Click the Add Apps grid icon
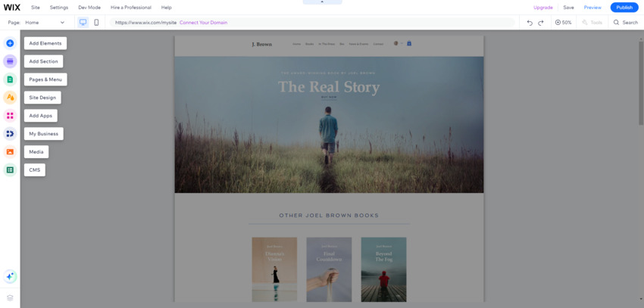 click(10, 116)
